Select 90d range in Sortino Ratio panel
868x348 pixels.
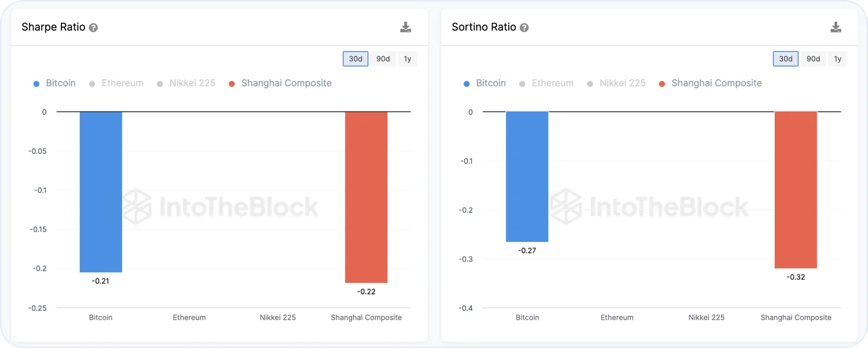click(x=813, y=59)
